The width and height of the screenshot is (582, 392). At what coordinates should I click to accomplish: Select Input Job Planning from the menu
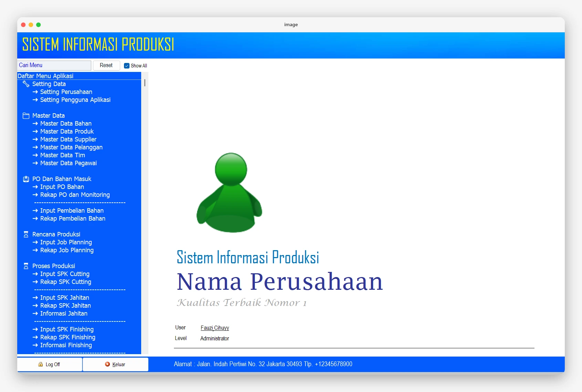tap(65, 242)
